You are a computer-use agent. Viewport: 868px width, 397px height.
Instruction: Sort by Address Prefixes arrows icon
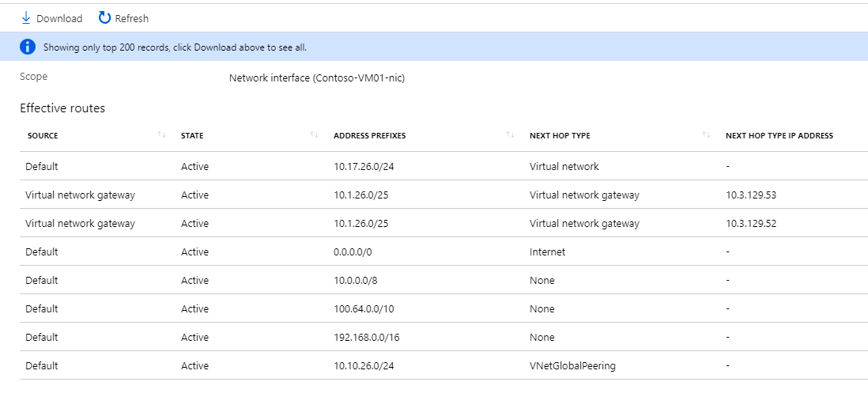pyautogui.click(x=510, y=135)
